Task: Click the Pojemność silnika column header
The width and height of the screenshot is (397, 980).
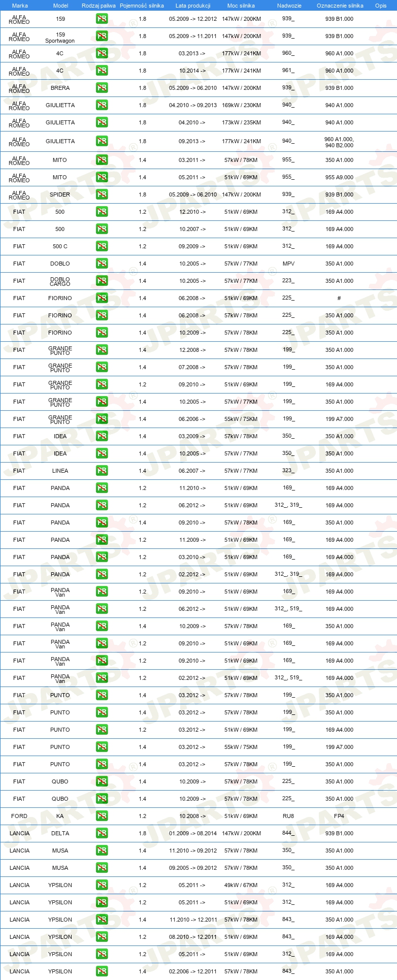Action: [x=142, y=6]
